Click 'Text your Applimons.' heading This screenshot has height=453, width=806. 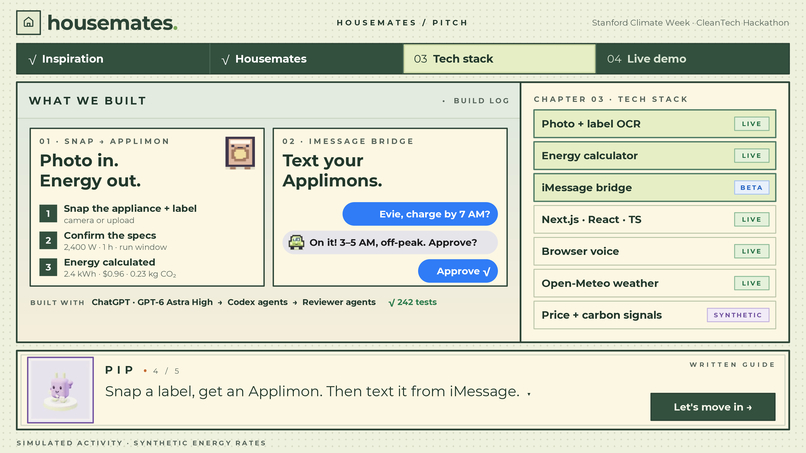pyautogui.click(x=332, y=171)
